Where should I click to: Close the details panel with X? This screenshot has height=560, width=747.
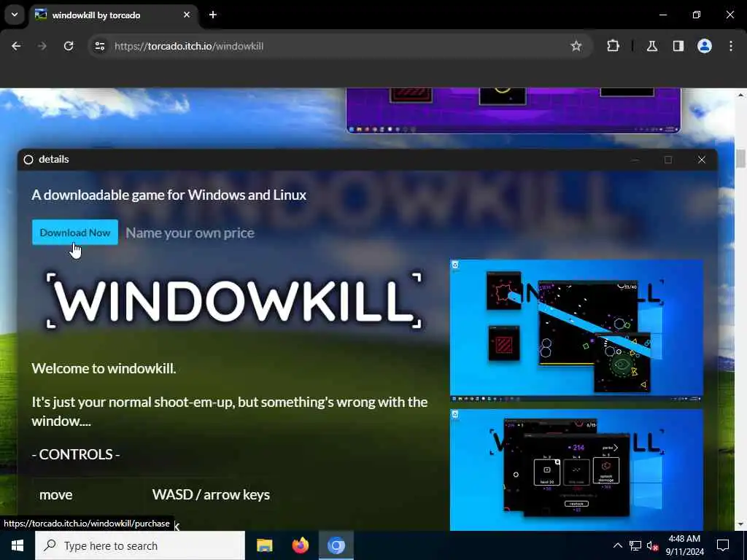[x=701, y=160]
